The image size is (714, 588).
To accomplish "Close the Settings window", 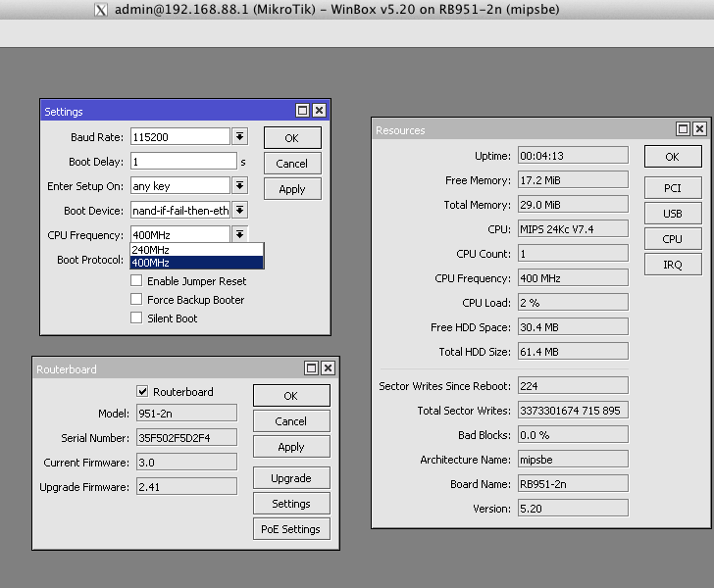I will (320, 111).
